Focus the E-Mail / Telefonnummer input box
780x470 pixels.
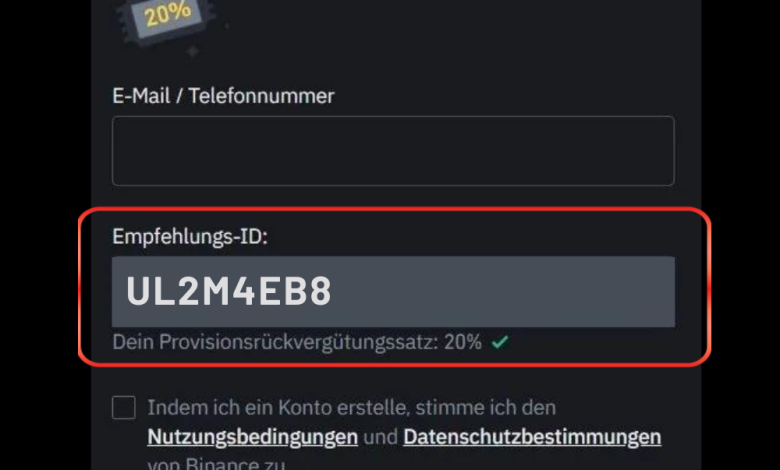coord(393,151)
